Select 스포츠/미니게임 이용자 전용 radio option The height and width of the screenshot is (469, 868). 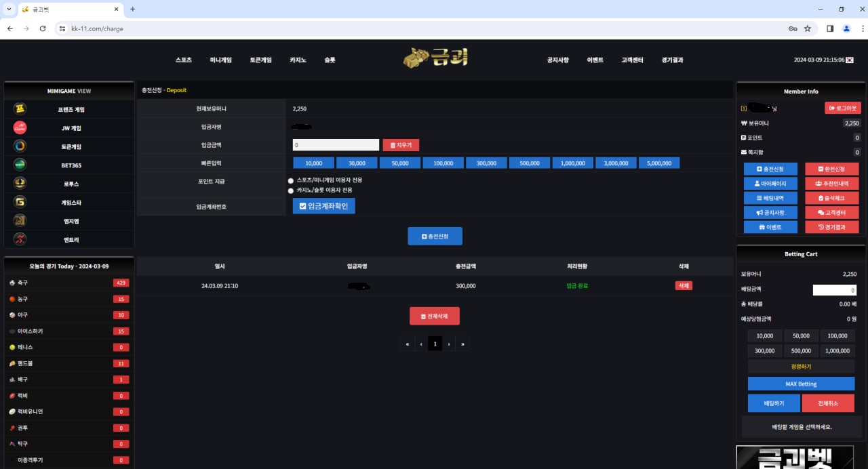(x=291, y=181)
